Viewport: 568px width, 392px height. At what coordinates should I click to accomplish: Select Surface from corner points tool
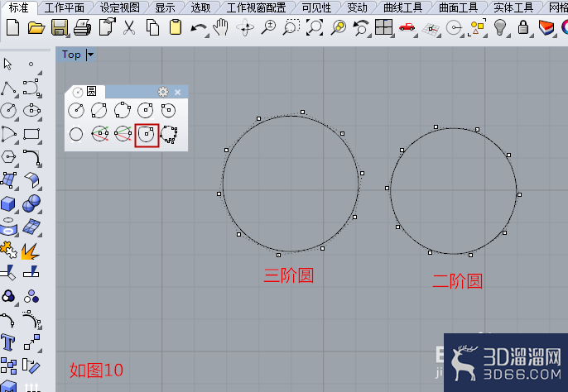[8, 180]
